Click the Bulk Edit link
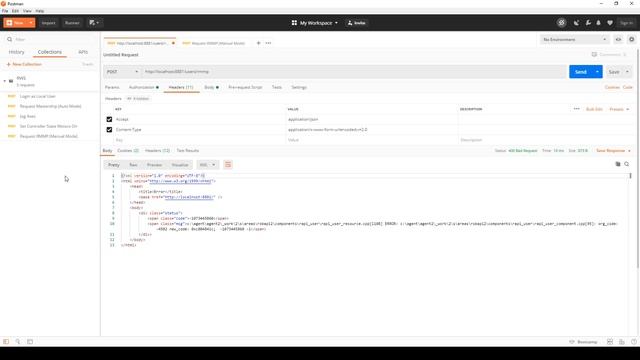This screenshot has width=640, height=360. 594,109
